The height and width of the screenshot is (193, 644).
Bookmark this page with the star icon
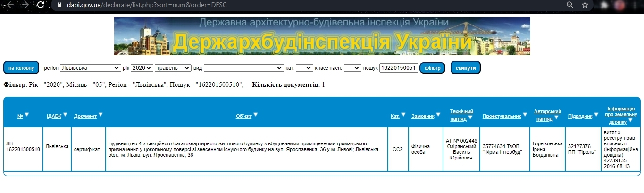pyautogui.click(x=585, y=5)
